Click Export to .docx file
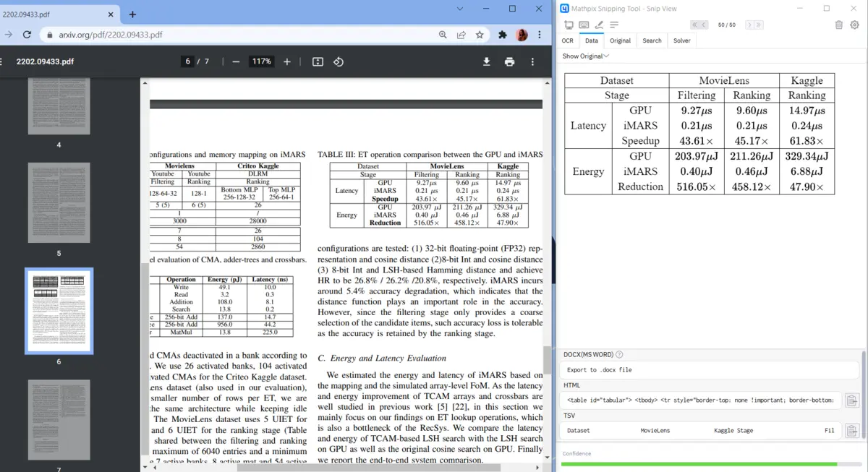This screenshot has height=472, width=868. click(x=599, y=370)
